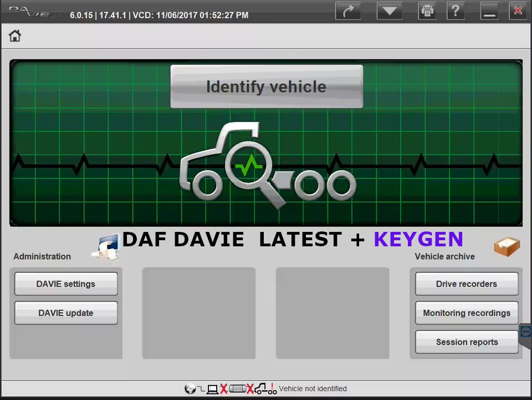
Task: Click the globe connection icon in status bar
Action: [190, 388]
